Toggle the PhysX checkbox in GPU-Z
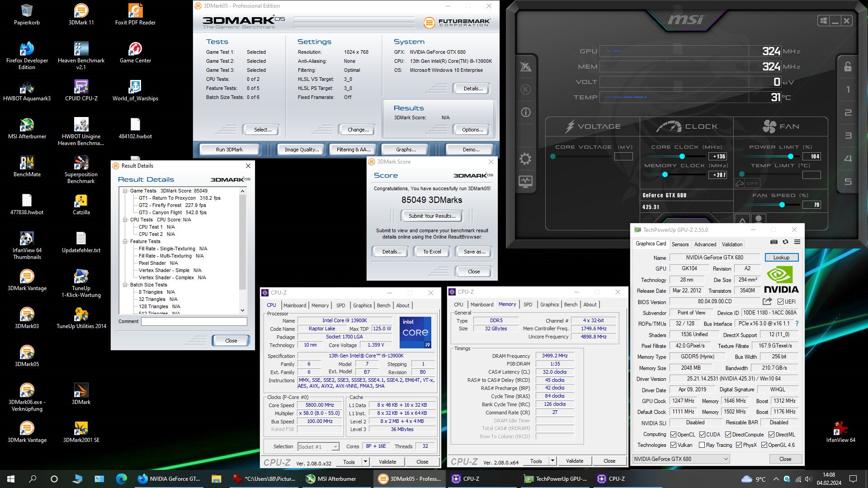 pos(739,445)
